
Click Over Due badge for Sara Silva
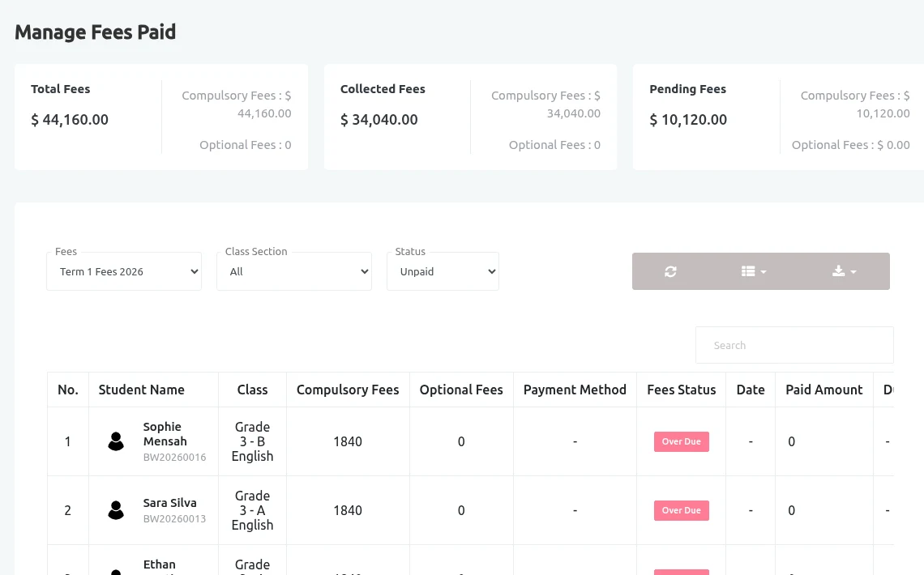[681, 510]
